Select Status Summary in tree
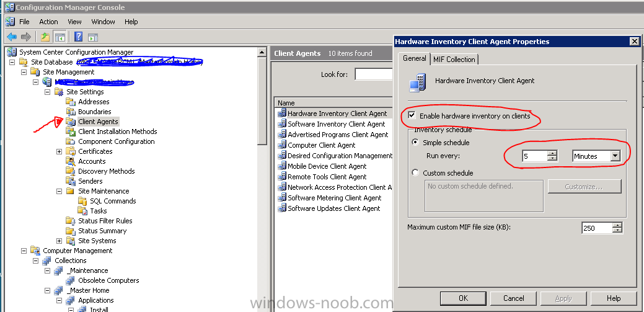 point(102,231)
